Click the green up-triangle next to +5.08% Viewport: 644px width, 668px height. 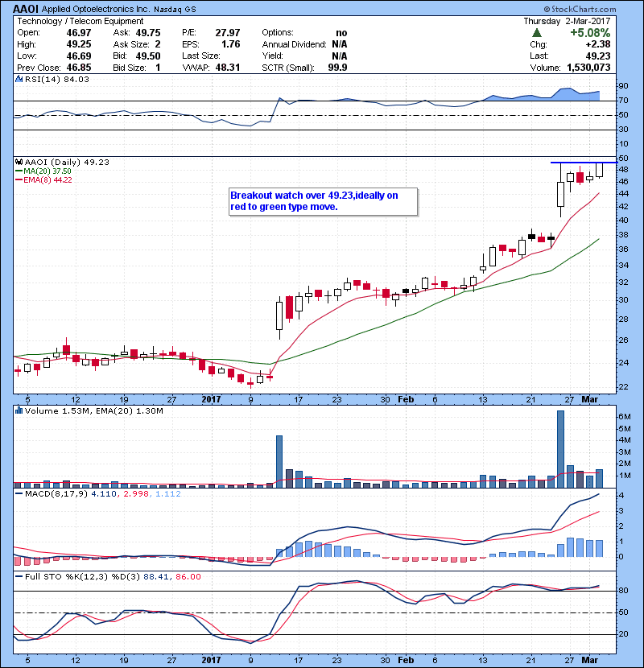537,32
